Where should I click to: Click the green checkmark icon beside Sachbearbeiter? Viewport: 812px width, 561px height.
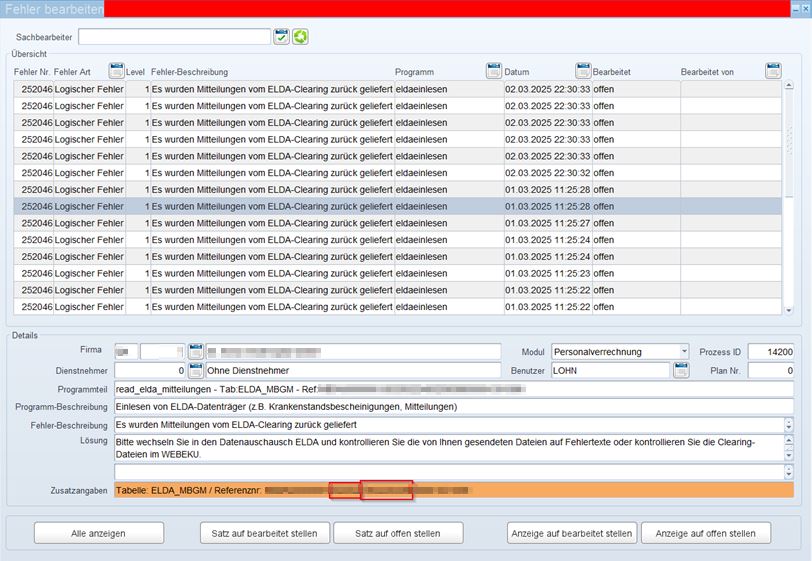(x=281, y=37)
